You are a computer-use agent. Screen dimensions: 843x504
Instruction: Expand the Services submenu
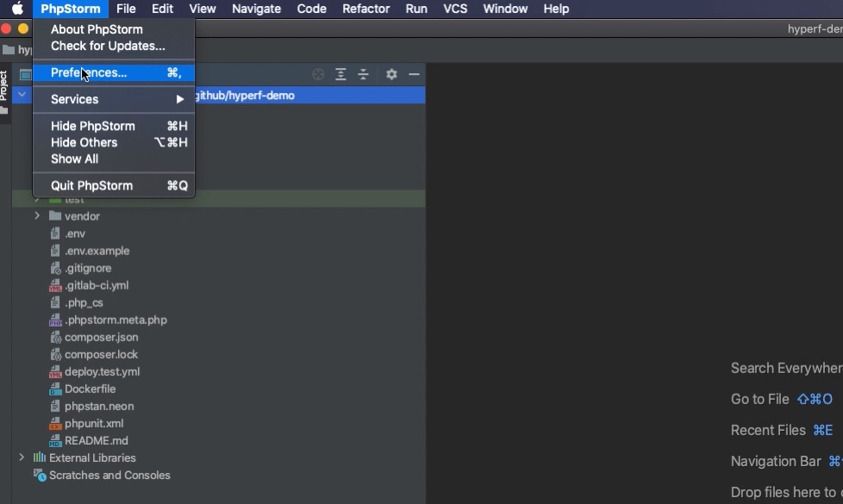[x=114, y=99]
